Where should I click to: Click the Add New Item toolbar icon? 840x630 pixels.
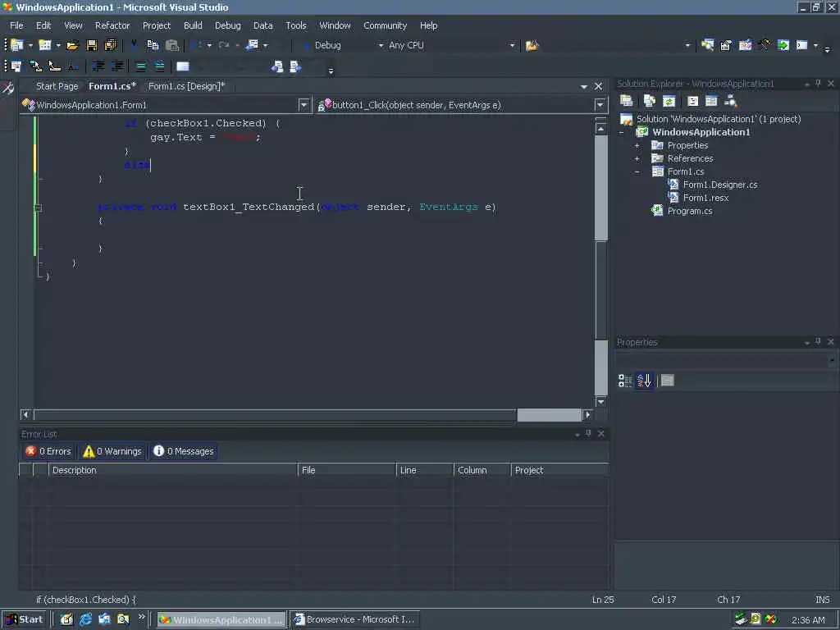[45, 46]
